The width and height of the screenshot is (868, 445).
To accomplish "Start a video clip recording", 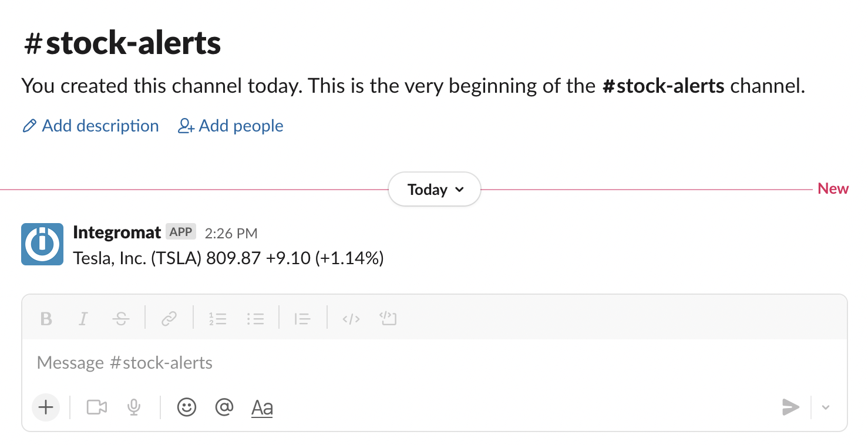I will [x=96, y=407].
